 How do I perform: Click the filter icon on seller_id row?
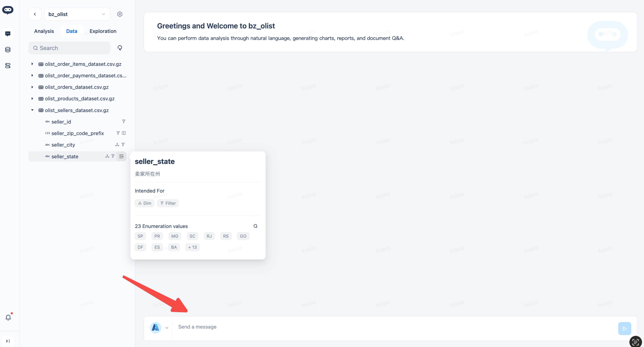(x=124, y=122)
